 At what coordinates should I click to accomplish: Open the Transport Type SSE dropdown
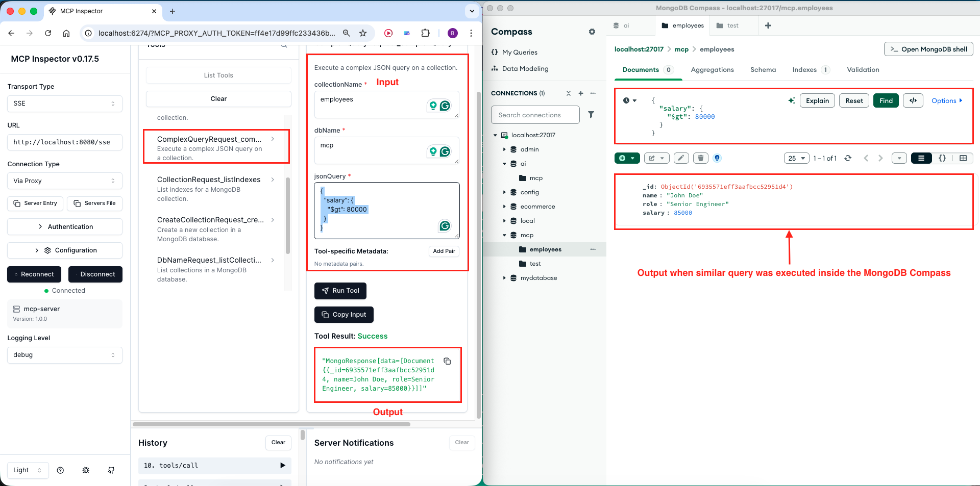(x=64, y=103)
